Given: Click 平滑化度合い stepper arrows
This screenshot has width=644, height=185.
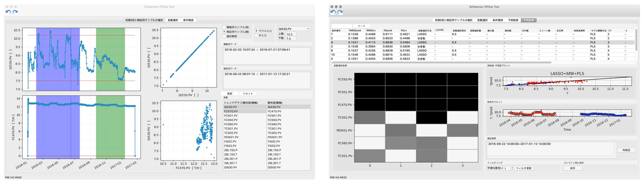Looking at the screenshot, I should click(x=512, y=168).
